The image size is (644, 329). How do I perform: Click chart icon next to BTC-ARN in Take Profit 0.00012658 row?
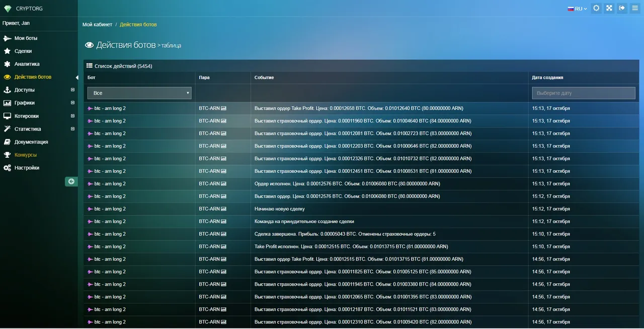click(x=224, y=108)
